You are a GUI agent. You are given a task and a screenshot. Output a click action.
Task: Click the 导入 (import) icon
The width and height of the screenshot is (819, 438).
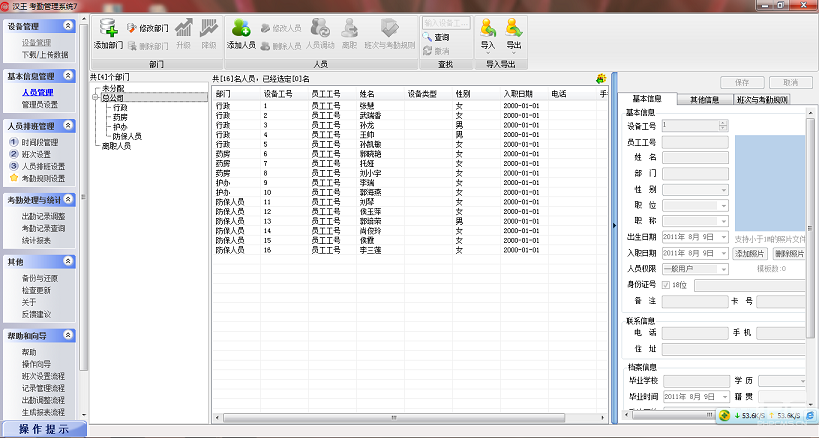pos(487,28)
